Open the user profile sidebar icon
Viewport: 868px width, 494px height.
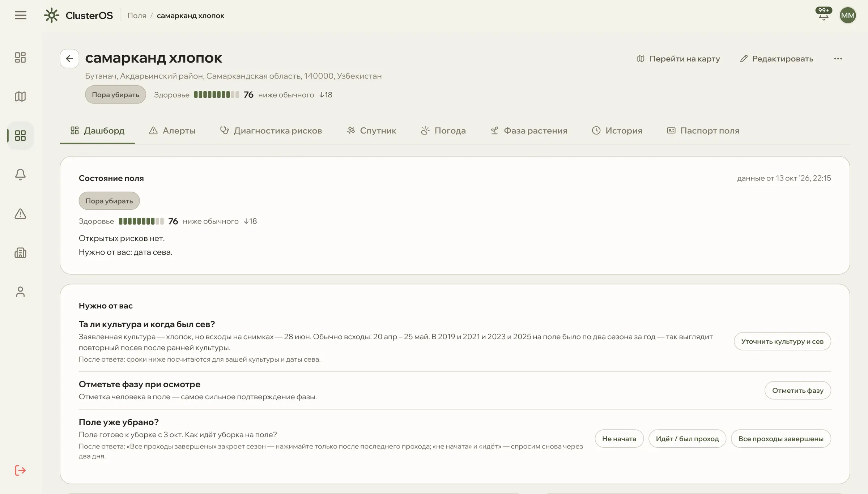click(20, 292)
